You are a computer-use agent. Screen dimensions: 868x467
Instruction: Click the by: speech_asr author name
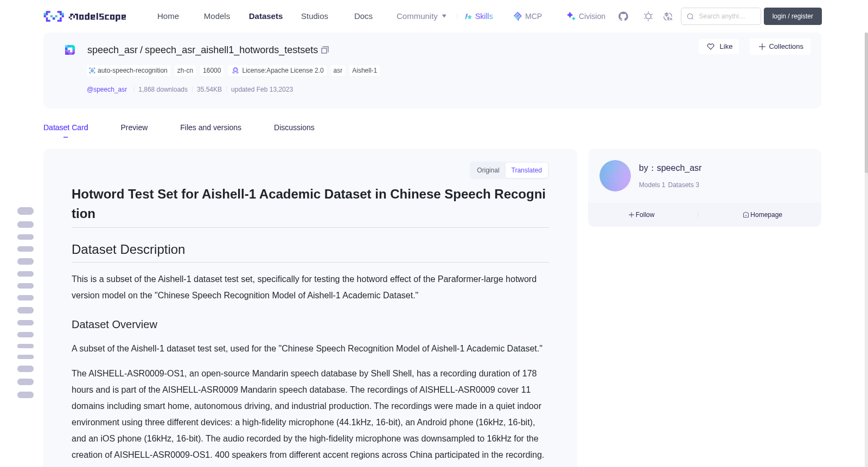tap(670, 168)
